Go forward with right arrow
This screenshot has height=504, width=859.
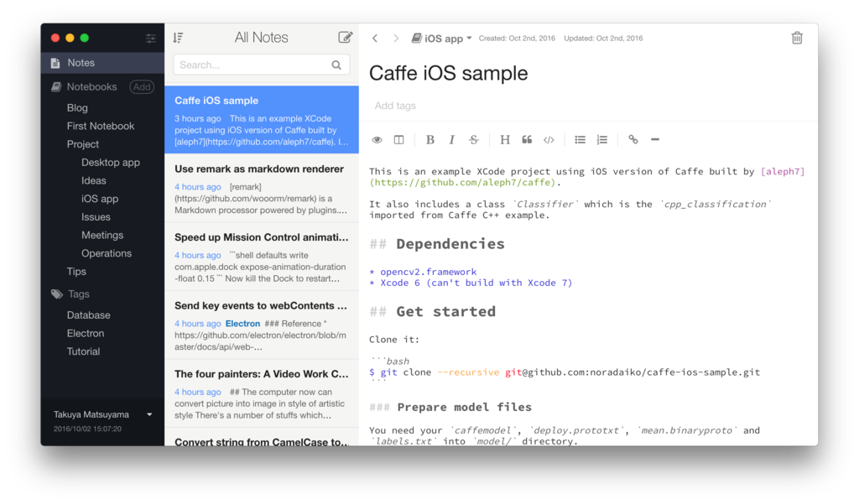(x=396, y=39)
